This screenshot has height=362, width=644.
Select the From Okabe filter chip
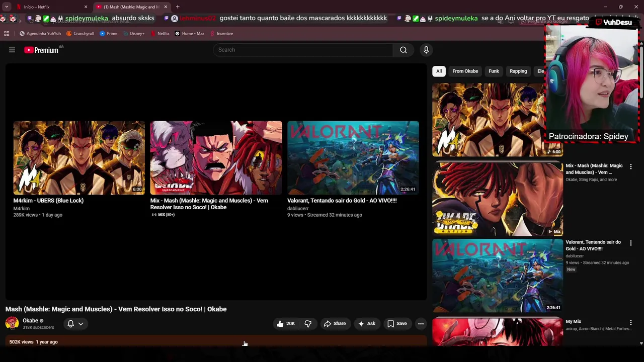click(465, 71)
